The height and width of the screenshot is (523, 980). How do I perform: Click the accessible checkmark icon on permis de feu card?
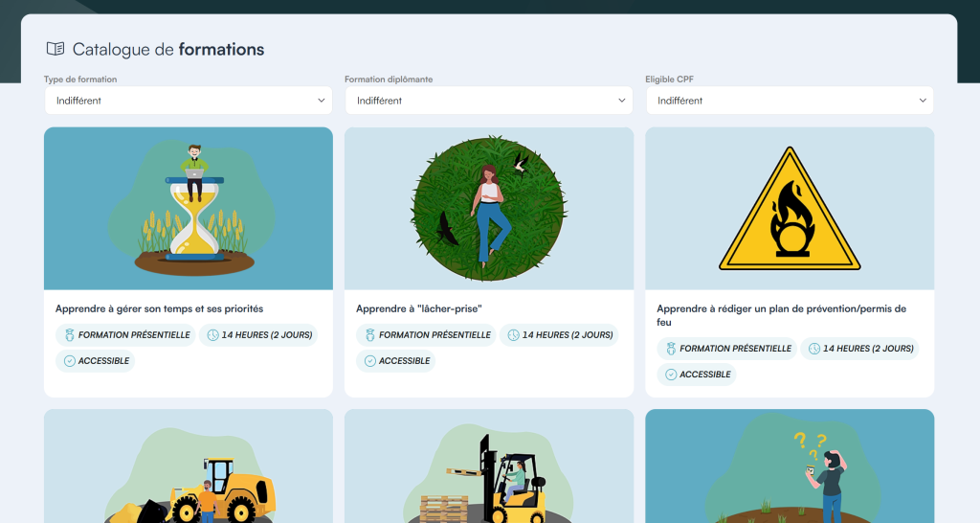point(670,375)
